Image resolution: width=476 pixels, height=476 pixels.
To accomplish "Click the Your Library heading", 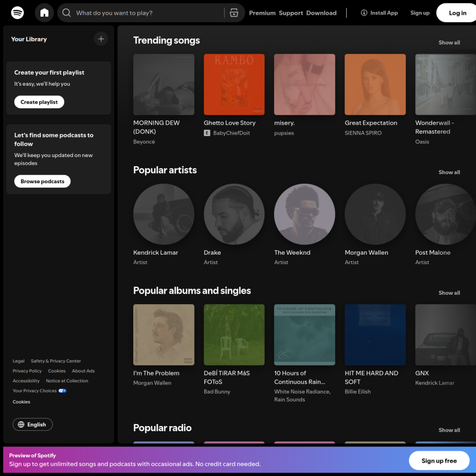I will 29,39.
